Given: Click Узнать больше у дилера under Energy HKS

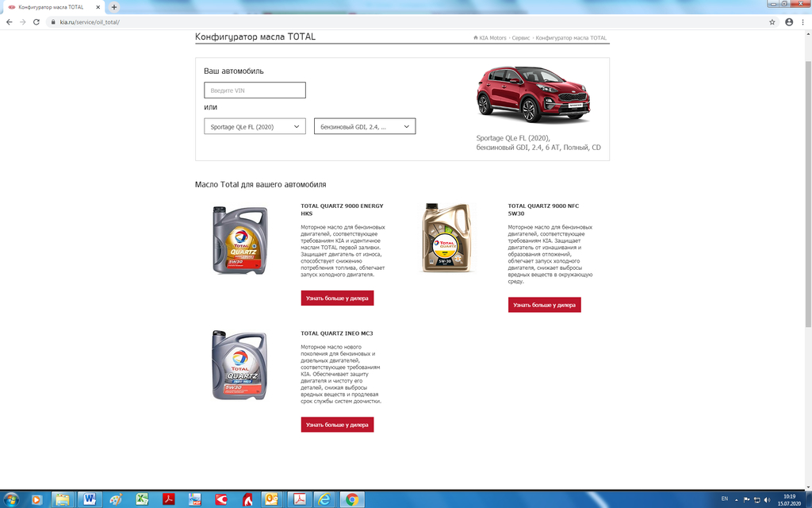Looking at the screenshot, I should (x=337, y=298).
